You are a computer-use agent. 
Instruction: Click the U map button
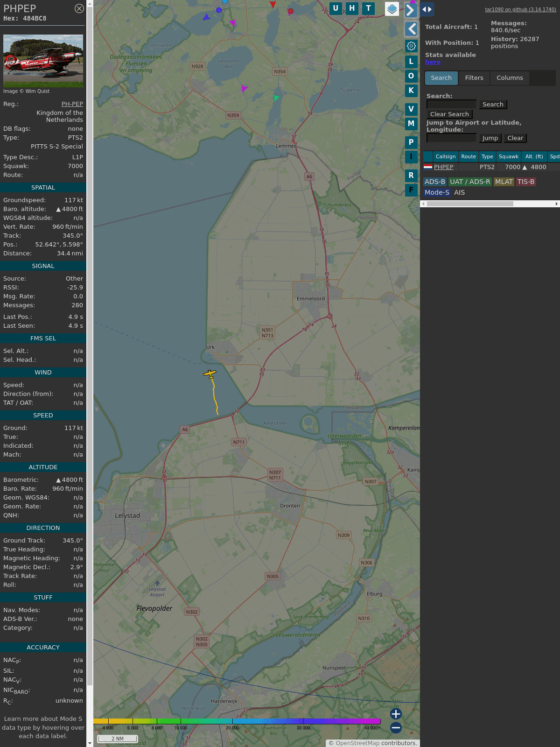point(336,8)
